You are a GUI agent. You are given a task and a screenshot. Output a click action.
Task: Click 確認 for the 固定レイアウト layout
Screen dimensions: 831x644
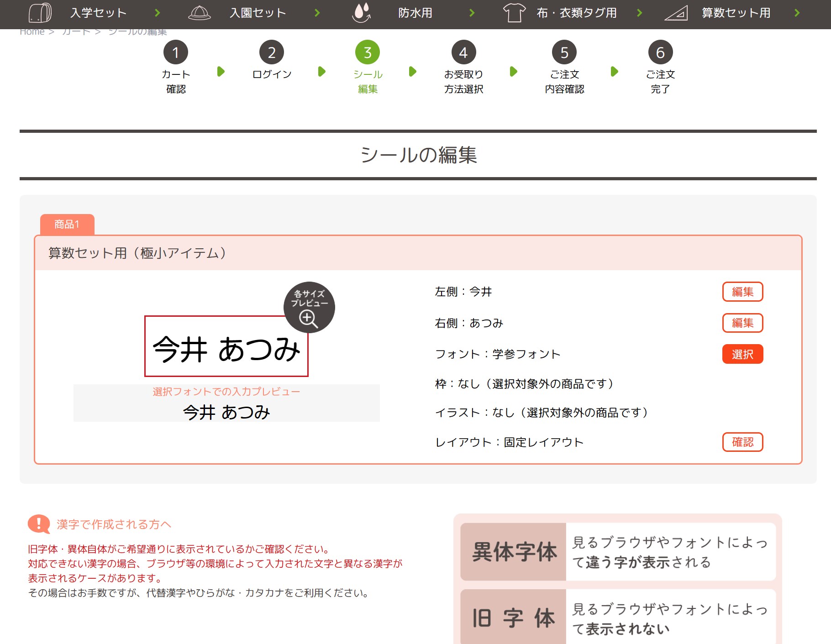(742, 442)
